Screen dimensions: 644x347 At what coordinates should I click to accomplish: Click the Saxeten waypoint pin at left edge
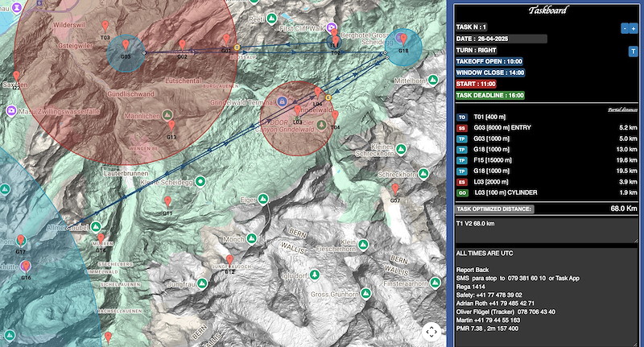click(x=16, y=76)
